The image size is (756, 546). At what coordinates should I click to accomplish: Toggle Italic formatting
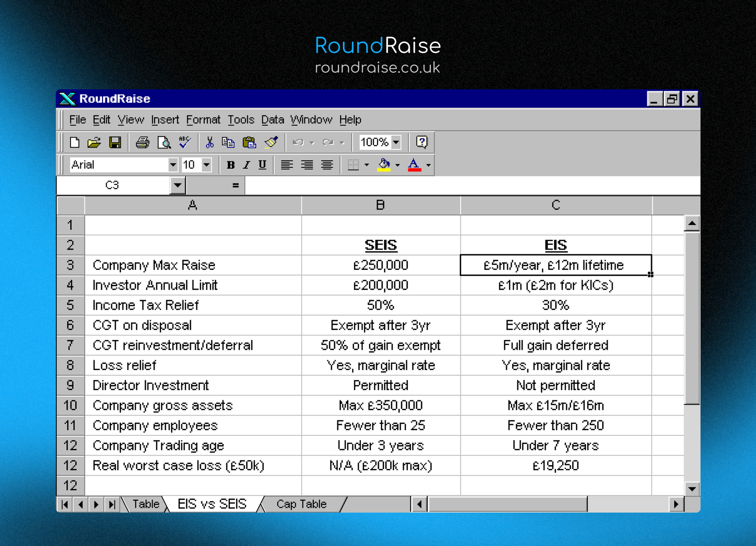(x=247, y=165)
